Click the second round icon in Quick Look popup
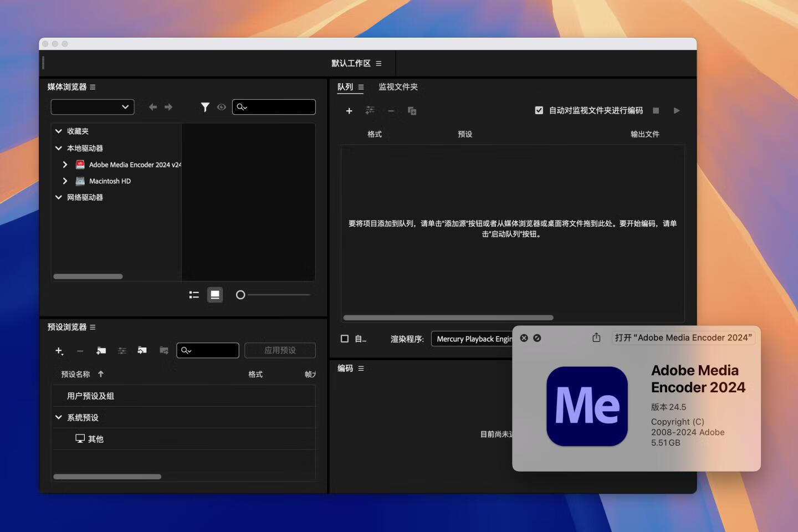 click(537, 337)
